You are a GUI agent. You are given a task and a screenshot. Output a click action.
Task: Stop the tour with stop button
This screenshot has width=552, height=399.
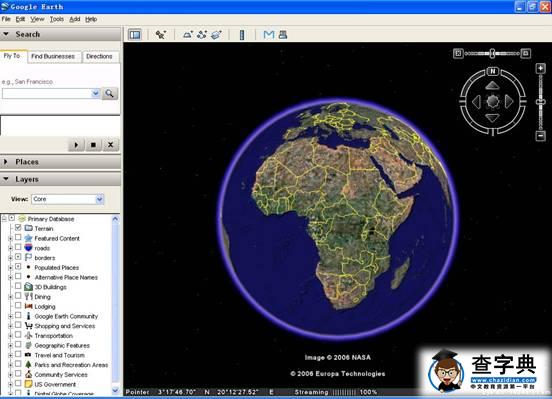[x=93, y=145]
